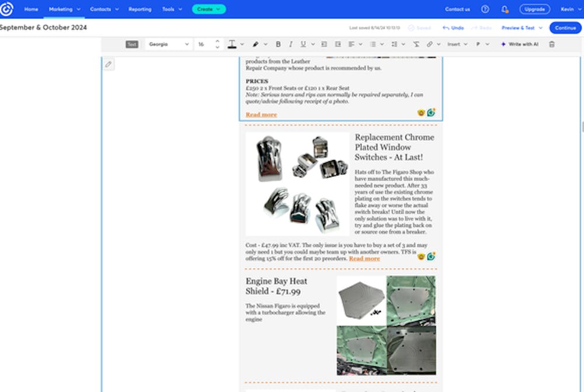
Task: Click the increase indent icon
Action: [x=338, y=44]
